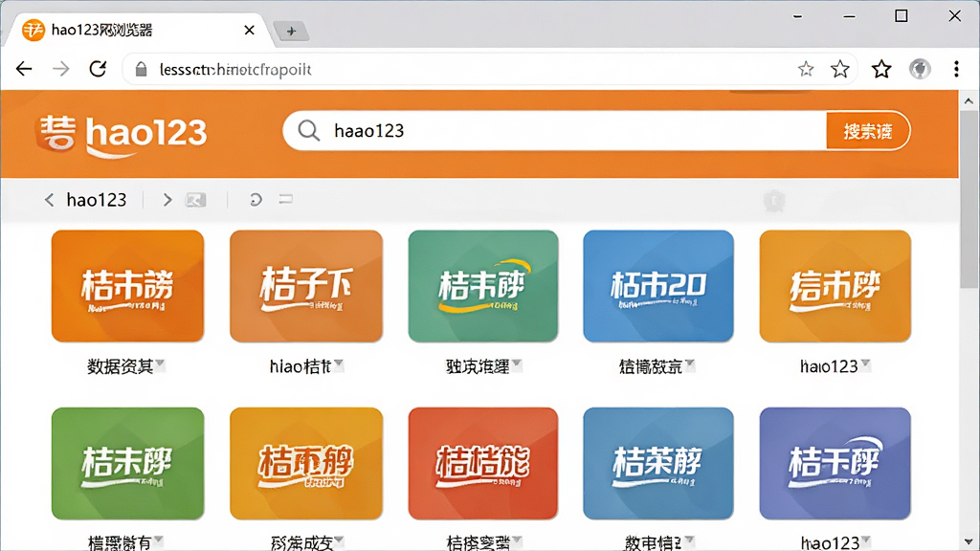Click the label under the first orange tile
The width and height of the screenshot is (980, 551).
[120, 366]
